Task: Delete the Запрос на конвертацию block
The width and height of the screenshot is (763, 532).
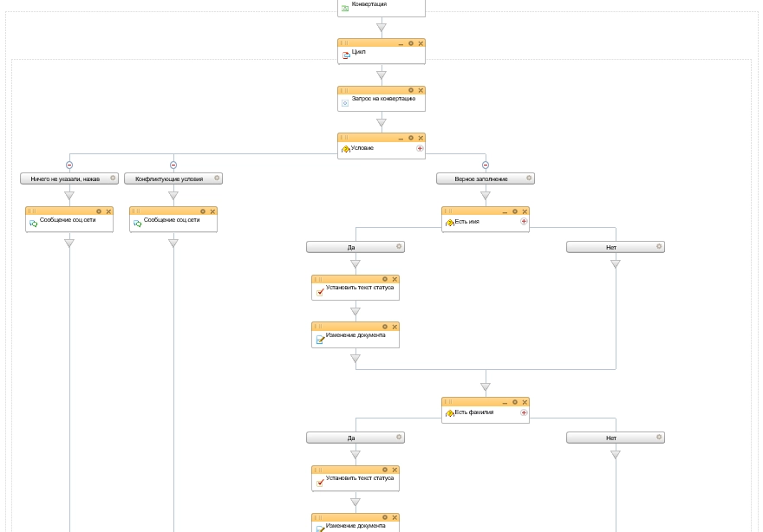Action: [421, 90]
